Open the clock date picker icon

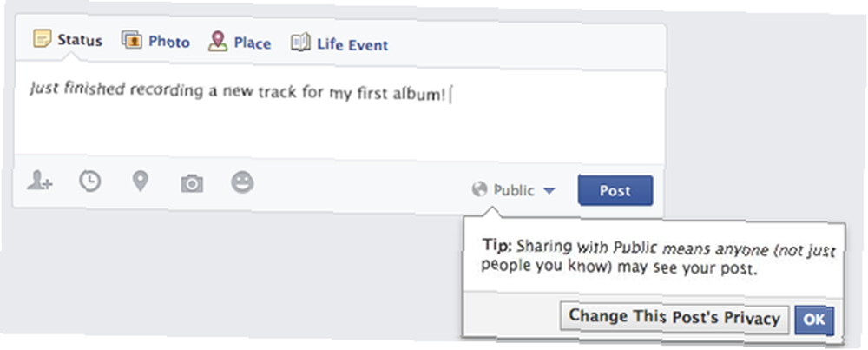(x=89, y=182)
